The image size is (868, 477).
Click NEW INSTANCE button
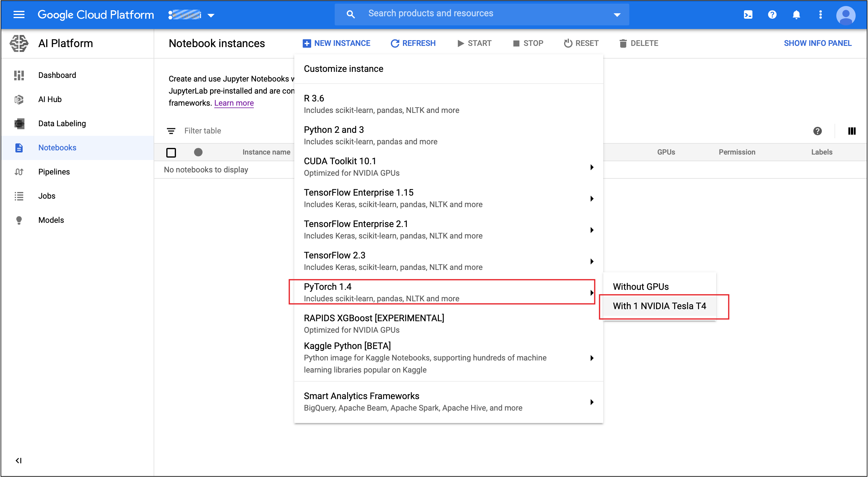(336, 43)
